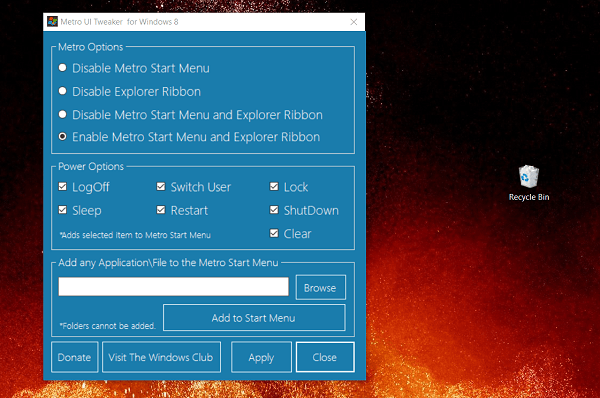Click the Metro UI Tweaker window title text
The height and width of the screenshot is (398, 600).
(x=119, y=22)
